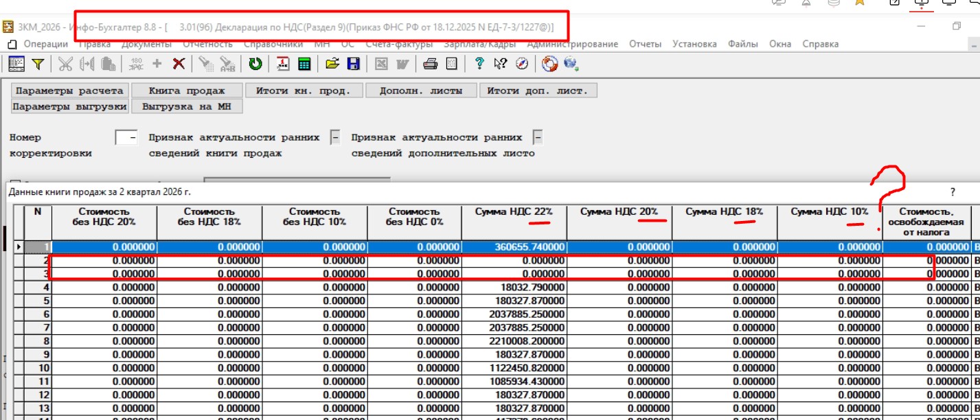Viewport: 980px width, 420px height.
Task: Open the Отчеты menu
Action: [x=645, y=44]
